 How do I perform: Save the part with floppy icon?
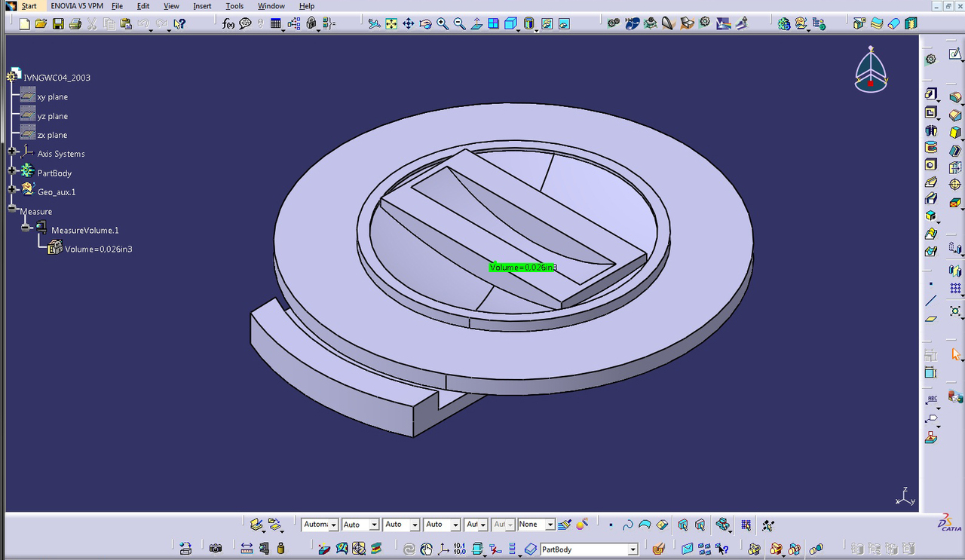click(58, 24)
